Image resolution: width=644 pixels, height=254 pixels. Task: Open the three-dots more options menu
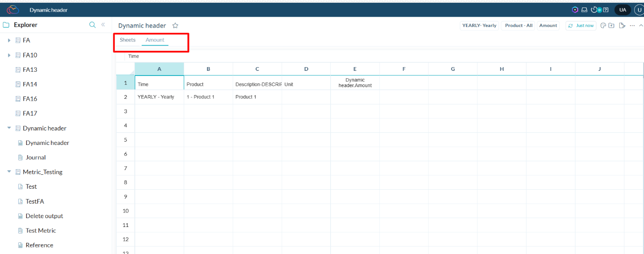click(x=632, y=26)
